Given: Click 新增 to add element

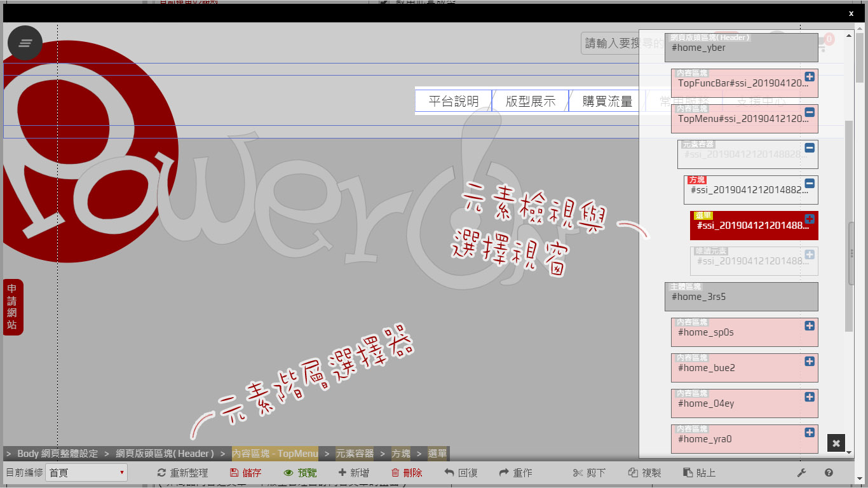Looking at the screenshot, I should point(354,473).
